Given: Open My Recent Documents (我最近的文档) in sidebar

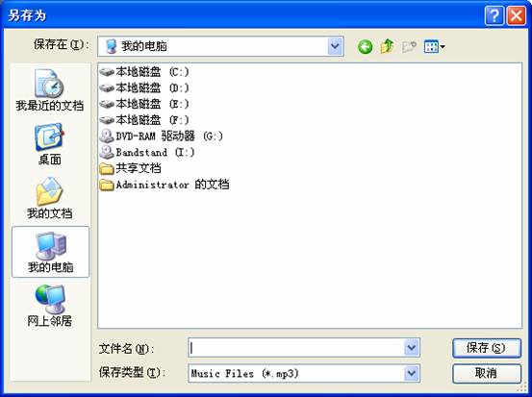Looking at the screenshot, I should click(49, 89).
